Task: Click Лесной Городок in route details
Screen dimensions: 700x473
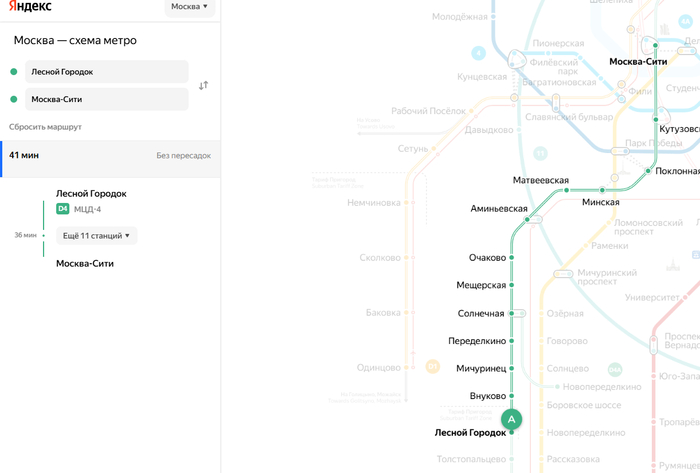Action: 91,194
